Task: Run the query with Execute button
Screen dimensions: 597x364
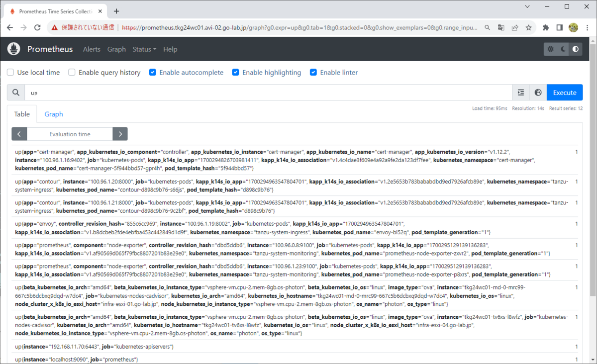Action: pos(565,92)
